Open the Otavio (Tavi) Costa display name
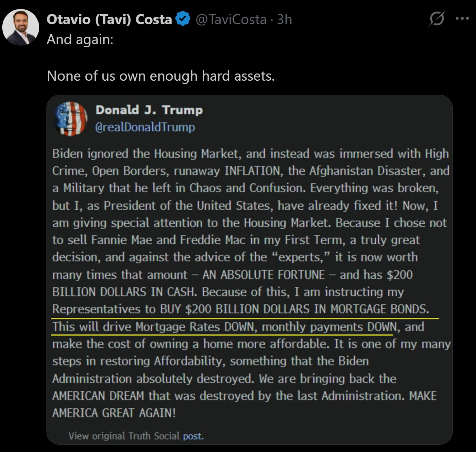Viewport: 476px width, 452px height. 109,20
